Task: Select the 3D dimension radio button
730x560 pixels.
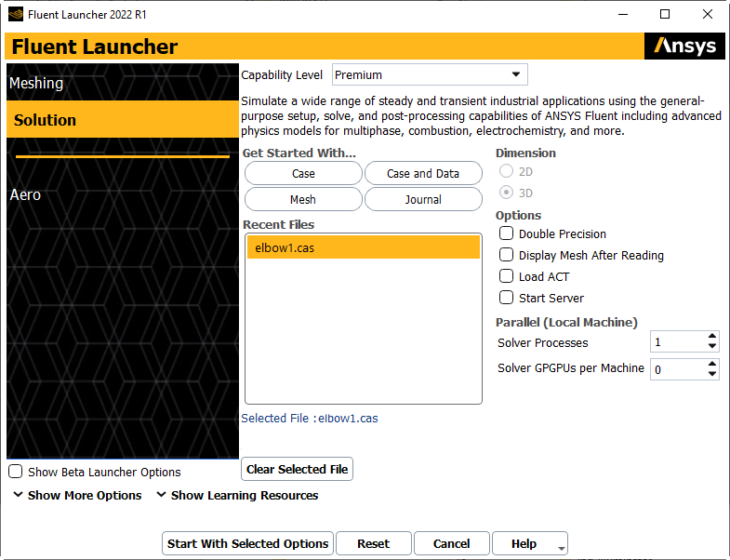Action: pos(506,193)
